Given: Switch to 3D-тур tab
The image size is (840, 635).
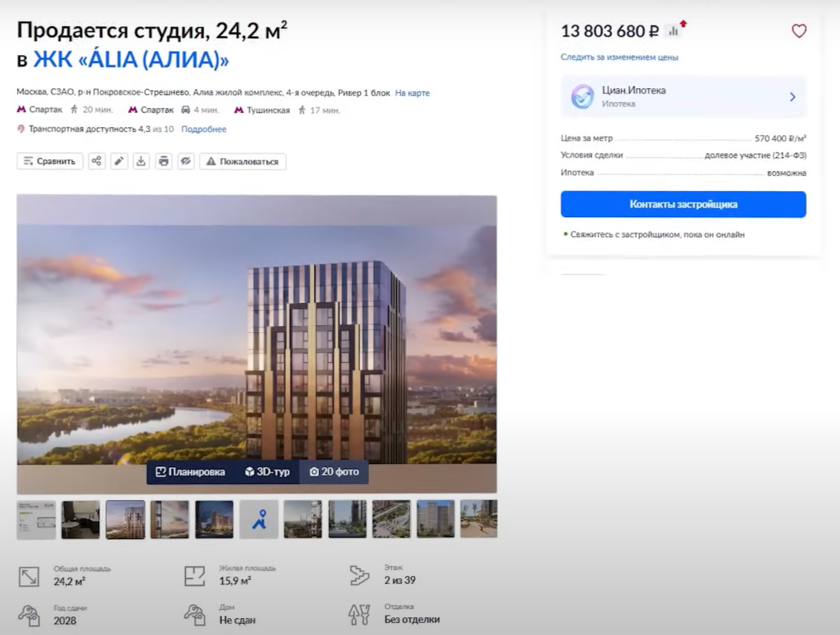Looking at the screenshot, I should click(x=268, y=472).
